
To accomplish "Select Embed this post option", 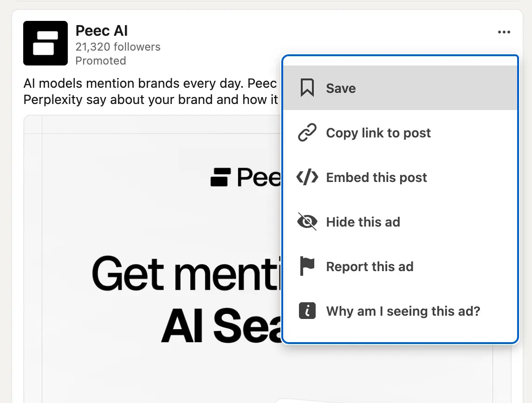I will coord(376,177).
